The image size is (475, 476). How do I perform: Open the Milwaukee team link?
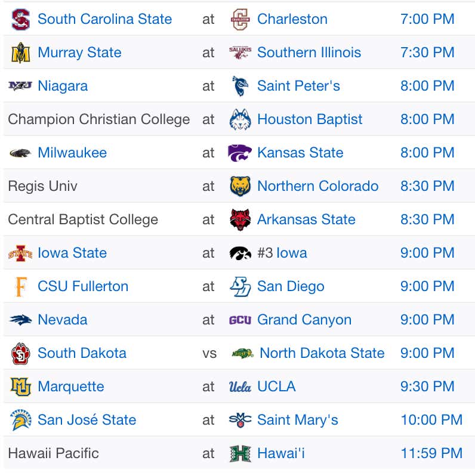point(72,153)
